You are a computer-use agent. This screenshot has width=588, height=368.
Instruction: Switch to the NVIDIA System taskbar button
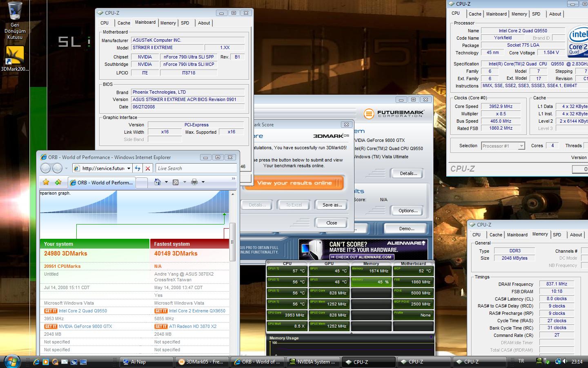[x=313, y=362]
